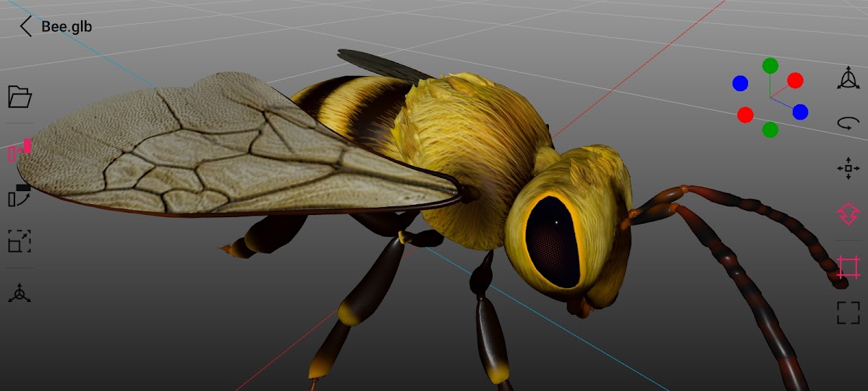Select the pan camera four-arrow tool
868x391 pixels.
(x=848, y=169)
